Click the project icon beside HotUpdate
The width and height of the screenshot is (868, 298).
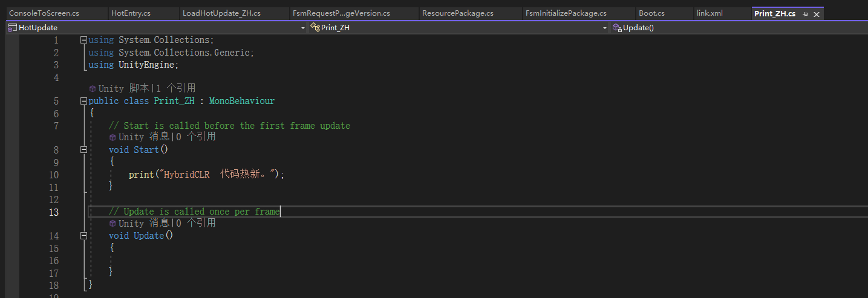point(12,27)
